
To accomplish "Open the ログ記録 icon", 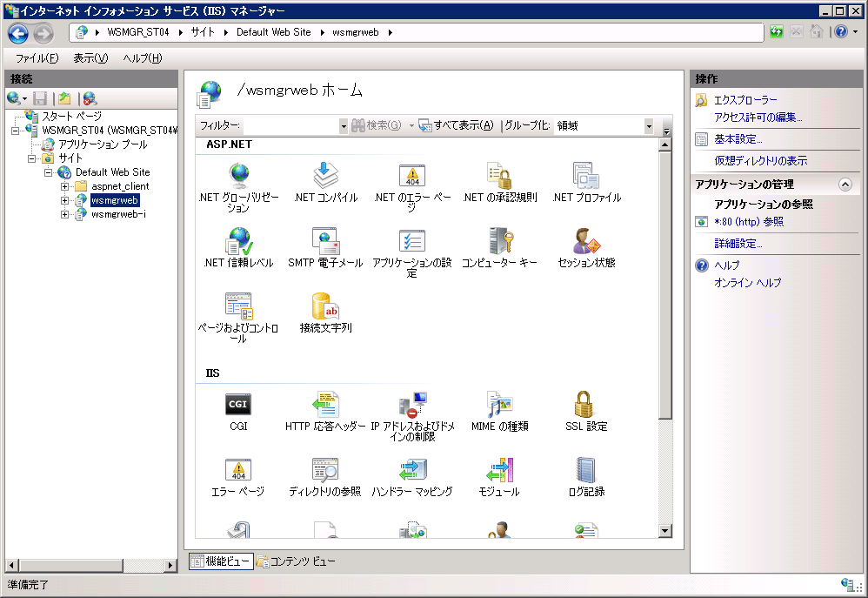I will [x=585, y=471].
